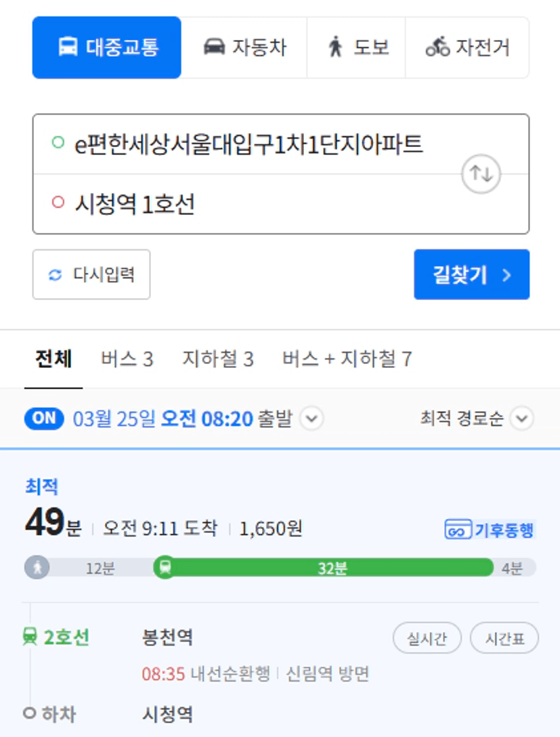Open the 버스 + 지하철 7 tab

[347, 359]
